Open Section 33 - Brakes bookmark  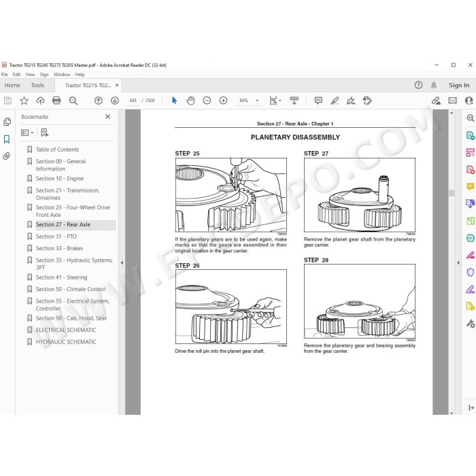[60, 248]
